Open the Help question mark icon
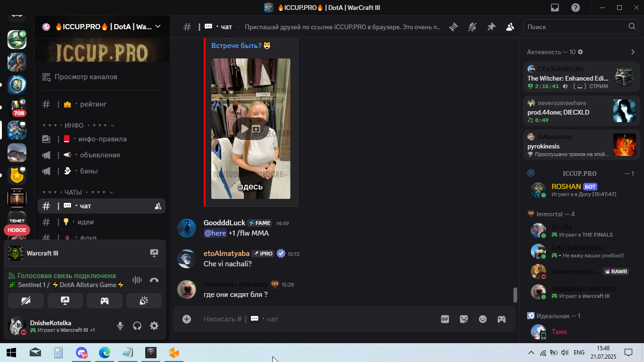This screenshot has width=644, height=362. [576, 8]
